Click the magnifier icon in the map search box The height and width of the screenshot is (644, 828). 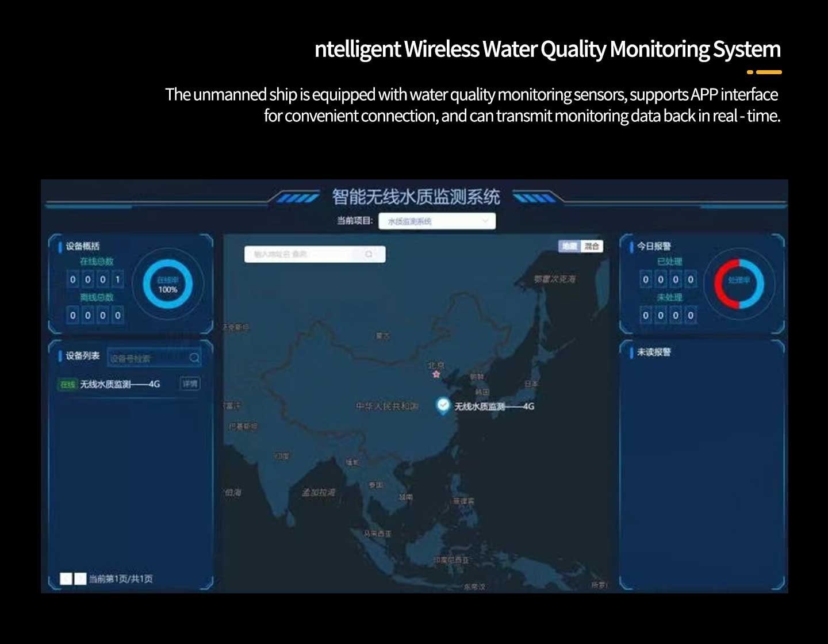pos(369,254)
